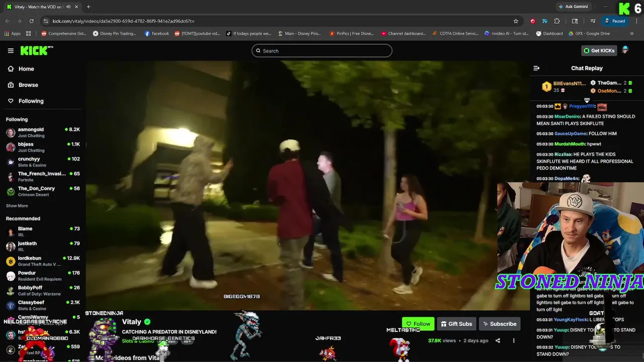Bookmark this page with the star
This screenshot has width=644, height=362.
[x=516, y=21]
